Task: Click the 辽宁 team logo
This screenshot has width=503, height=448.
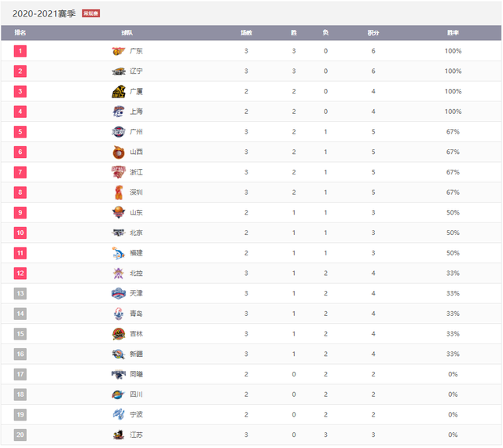Action: click(119, 72)
